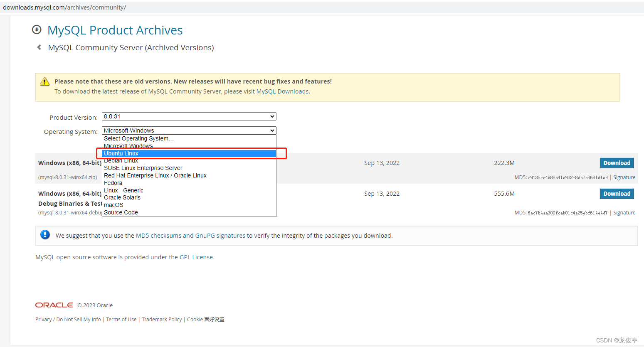Viewport: 644px width, 347px height.
Task: Click the blue info exclamation icon
Action: [45, 235]
